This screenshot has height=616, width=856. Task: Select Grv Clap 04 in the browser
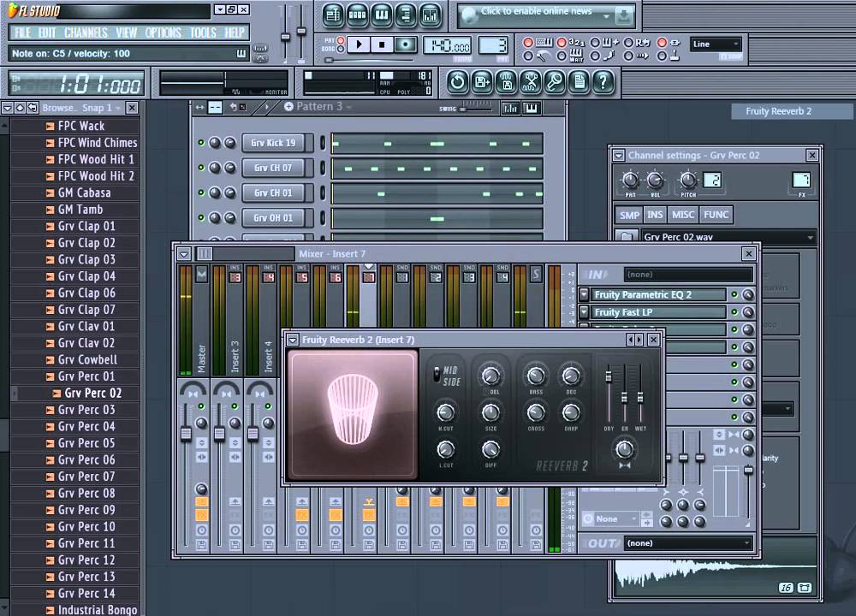point(86,276)
